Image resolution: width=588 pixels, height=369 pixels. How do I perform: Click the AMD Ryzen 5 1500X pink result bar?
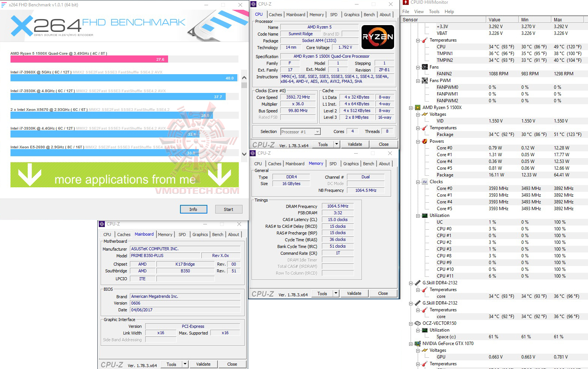click(x=89, y=59)
